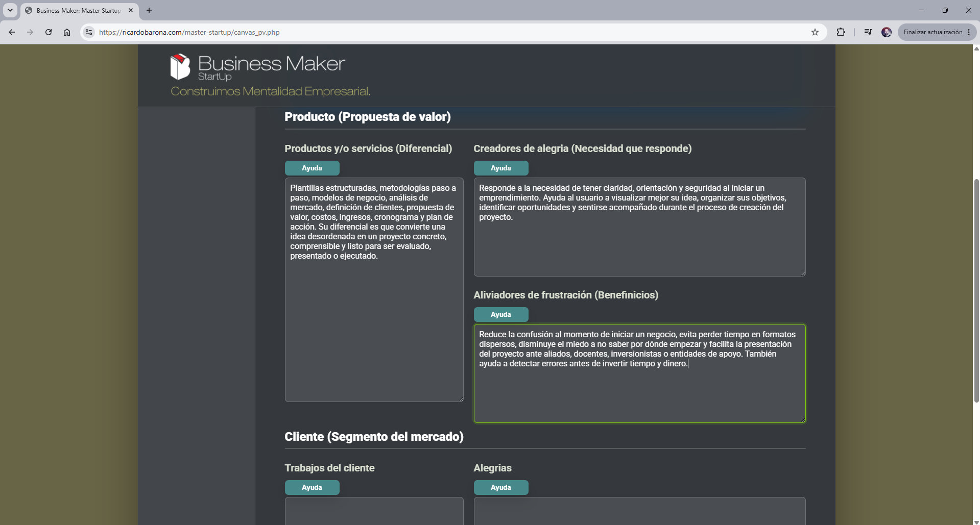Open the browser profile avatar
980x525 pixels.
coord(887,32)
